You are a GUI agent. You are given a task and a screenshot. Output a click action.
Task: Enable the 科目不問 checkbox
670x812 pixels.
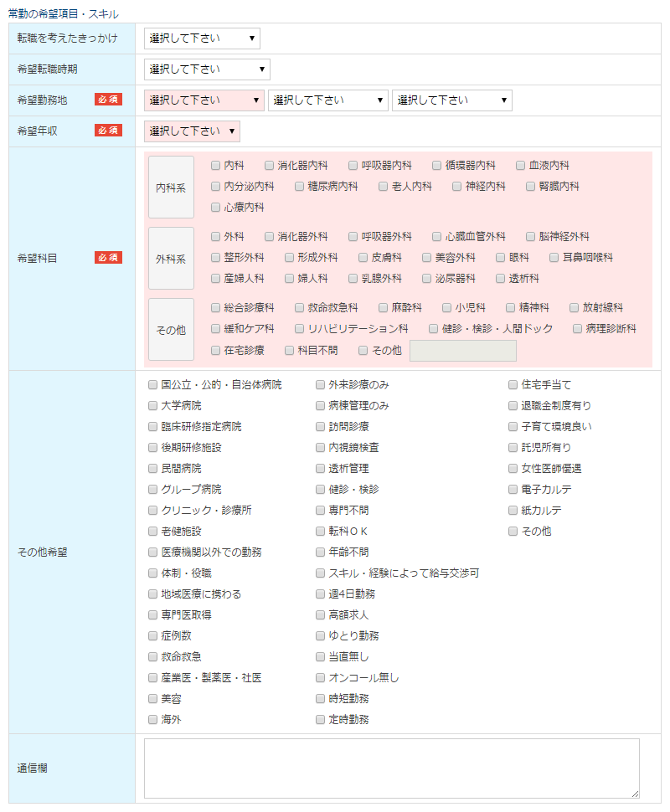(x=290, y=351)
